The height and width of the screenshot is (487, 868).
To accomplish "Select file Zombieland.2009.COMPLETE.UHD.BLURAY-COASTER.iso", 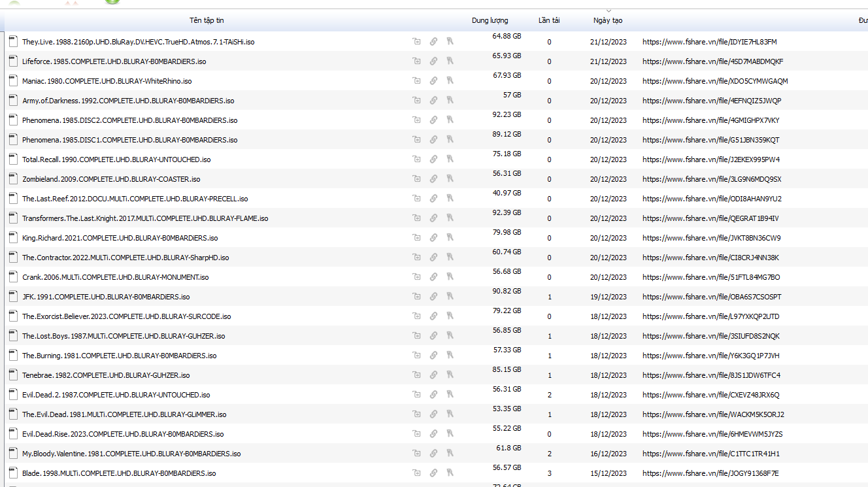I will [x=111, y=179].
